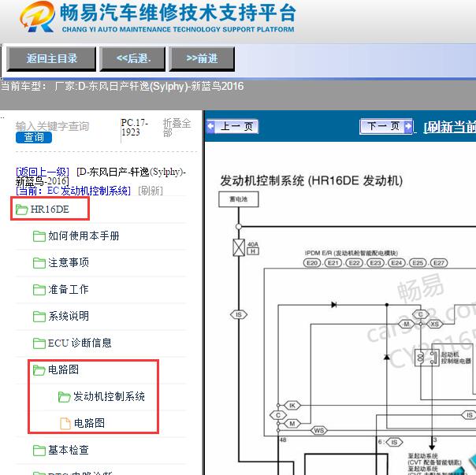476x475 pixels.
Task: Collapse the HR16DE folder icon
Action: [x=21, y=210]
